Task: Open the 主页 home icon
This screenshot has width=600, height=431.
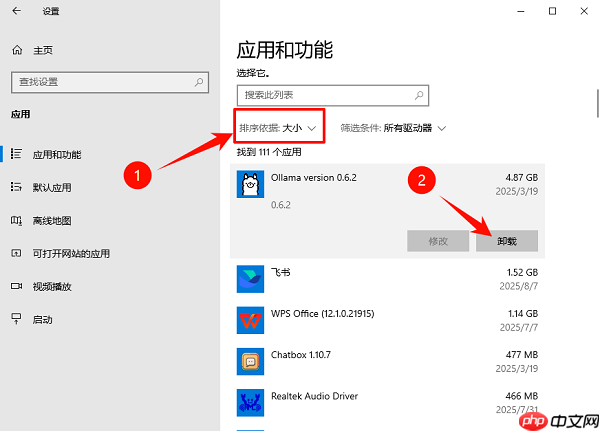Action: (x=17, y=50)
